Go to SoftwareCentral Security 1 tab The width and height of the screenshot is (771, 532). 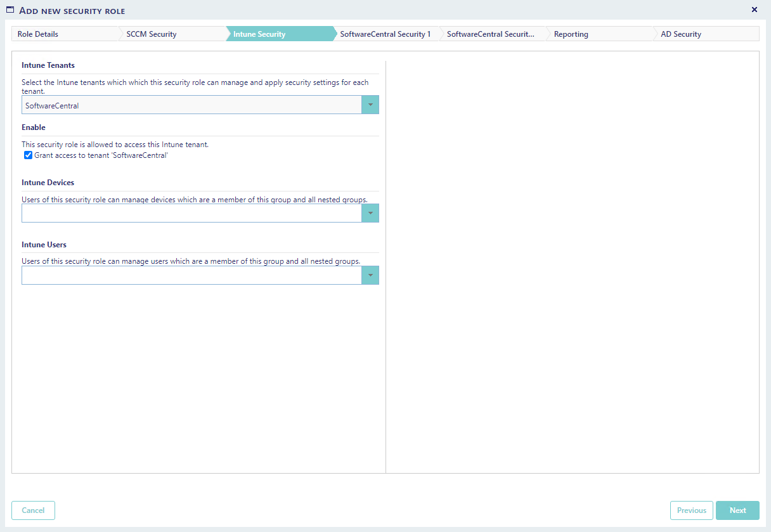(x=385, y=34)
